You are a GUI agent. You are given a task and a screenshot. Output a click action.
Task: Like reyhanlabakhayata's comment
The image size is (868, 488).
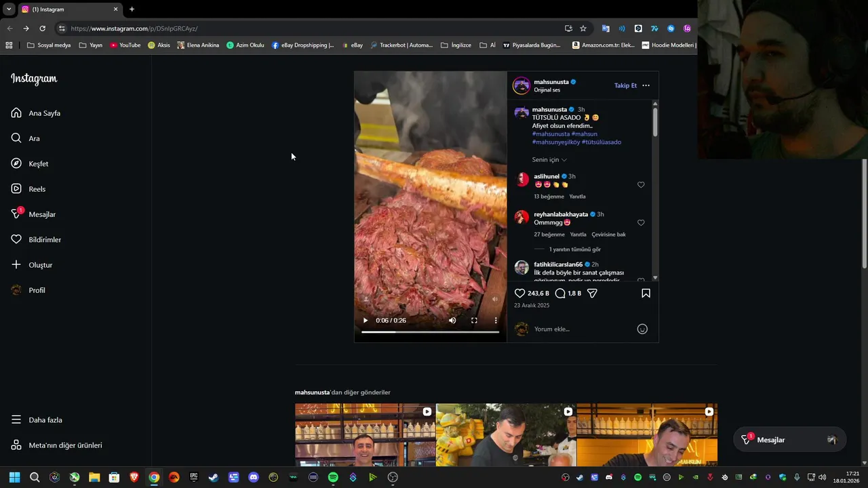641,223
